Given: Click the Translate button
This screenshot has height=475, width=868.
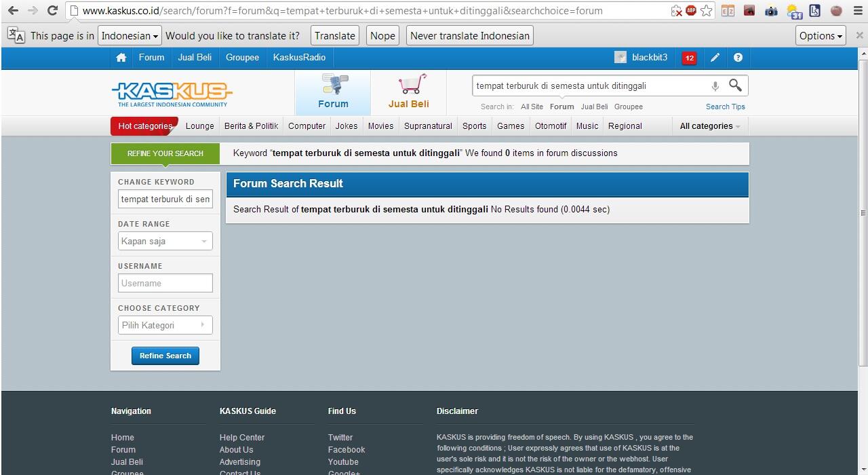Looking at the screenshot, I should pyautogui.click(x=335, y=36).
